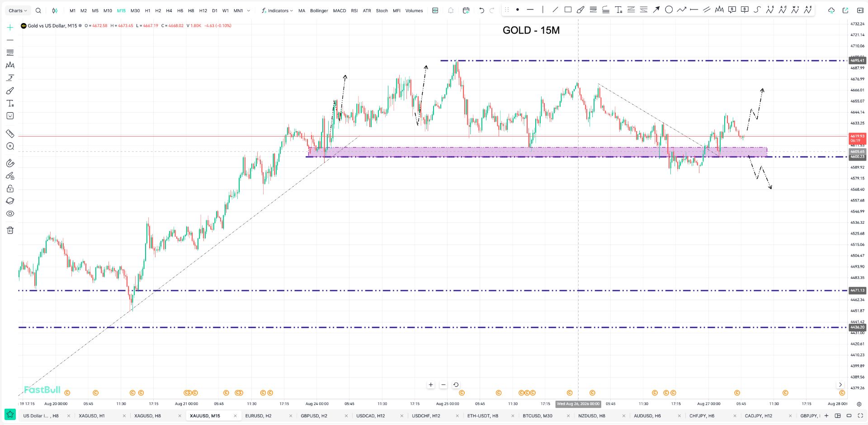868x425 pixels.
Task: Select the parallel channel tool
Action: (x=707, y=9)
